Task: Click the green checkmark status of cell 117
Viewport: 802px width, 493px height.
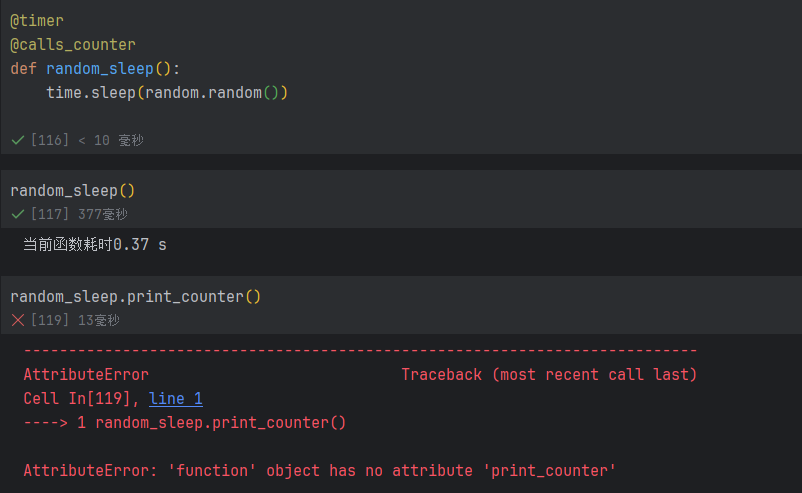Action: click(x=18, y=214)
